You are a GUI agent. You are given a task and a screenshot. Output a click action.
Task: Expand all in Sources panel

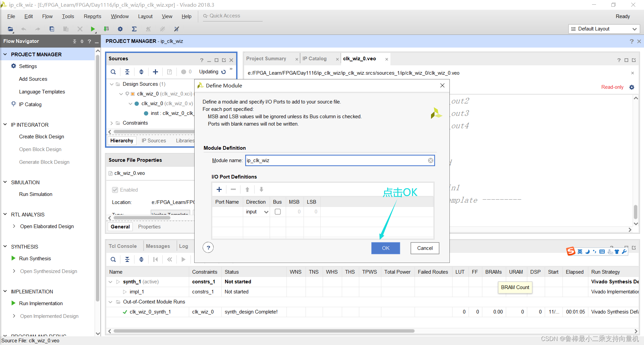141,72
